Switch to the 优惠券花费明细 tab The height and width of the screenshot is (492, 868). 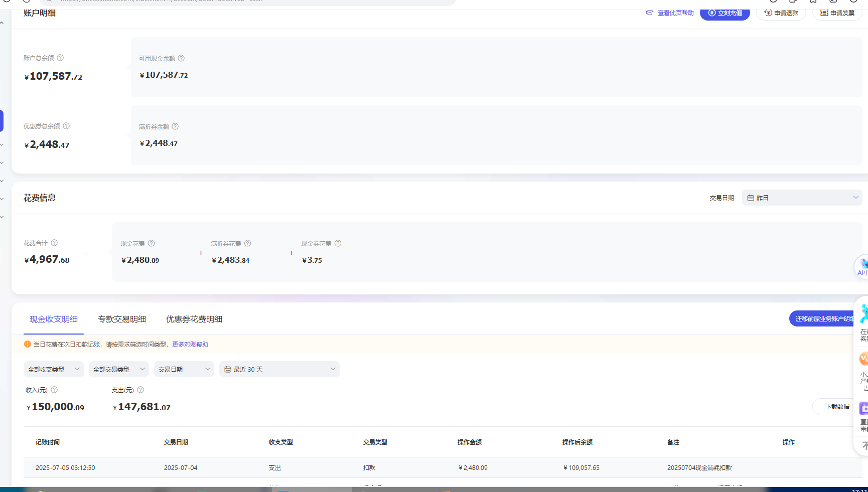pyautogui.click(x=194, y=319)
